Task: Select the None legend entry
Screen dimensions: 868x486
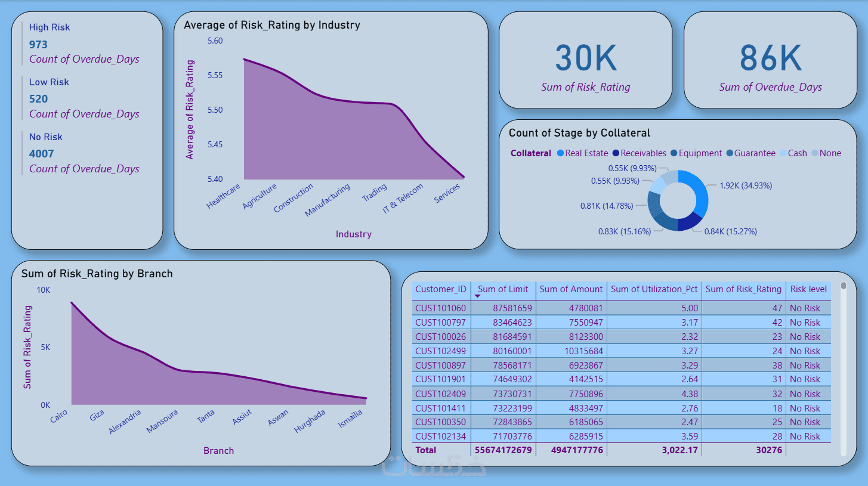Action: (826, 153)
